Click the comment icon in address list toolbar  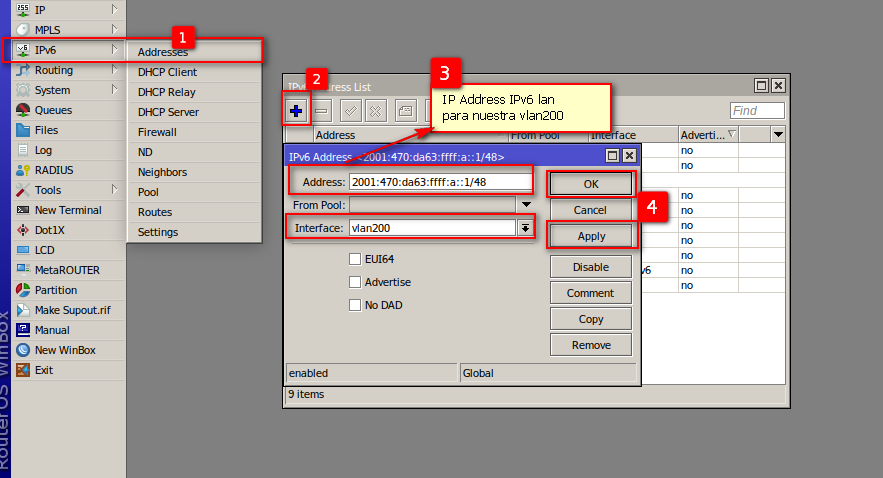[405, 110]
